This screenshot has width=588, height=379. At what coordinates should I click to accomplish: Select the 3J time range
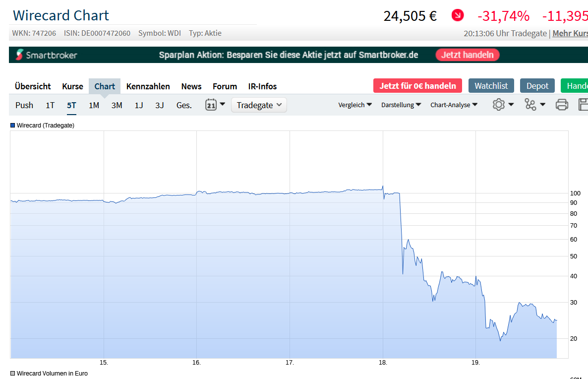tap(159, 105)
